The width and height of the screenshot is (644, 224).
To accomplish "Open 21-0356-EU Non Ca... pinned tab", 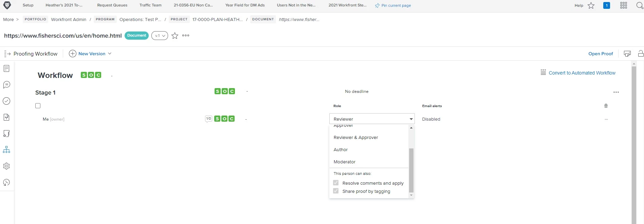I will (193, 5).
